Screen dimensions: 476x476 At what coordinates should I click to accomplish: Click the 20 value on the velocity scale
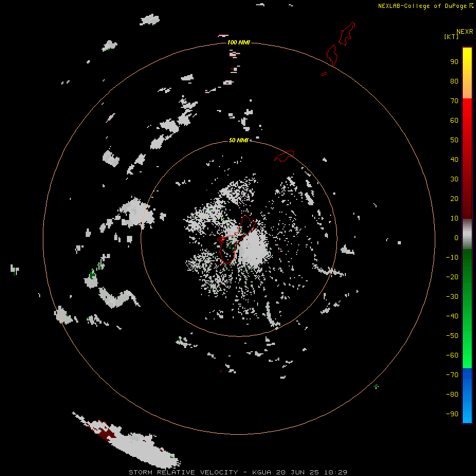pos(454,198)
